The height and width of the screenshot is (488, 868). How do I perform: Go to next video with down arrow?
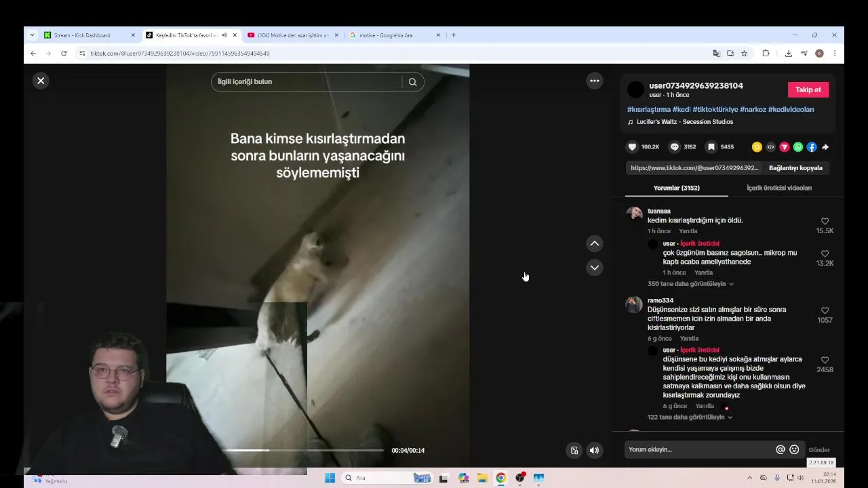[x=595, y=267]
